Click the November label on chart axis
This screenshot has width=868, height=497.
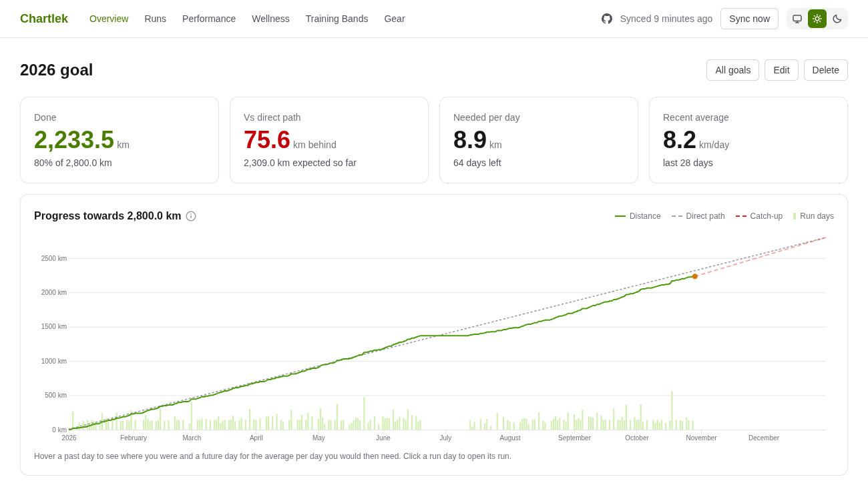pyautogui.click(x=701, y=438)
